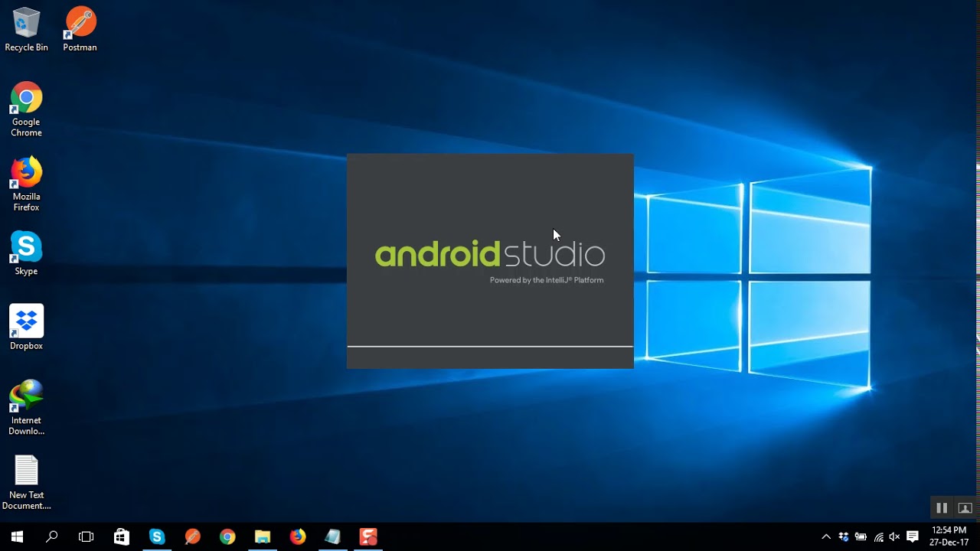The height and width of the screenshot is (551, 980).
Task: Open Postman from the taskbar
Action: (x=192, y=536)
